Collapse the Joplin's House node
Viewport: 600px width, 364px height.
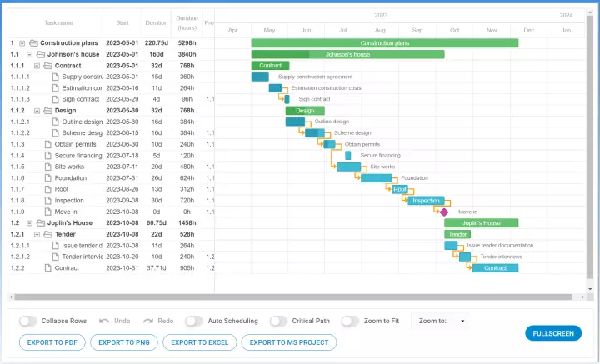[29, 223]
